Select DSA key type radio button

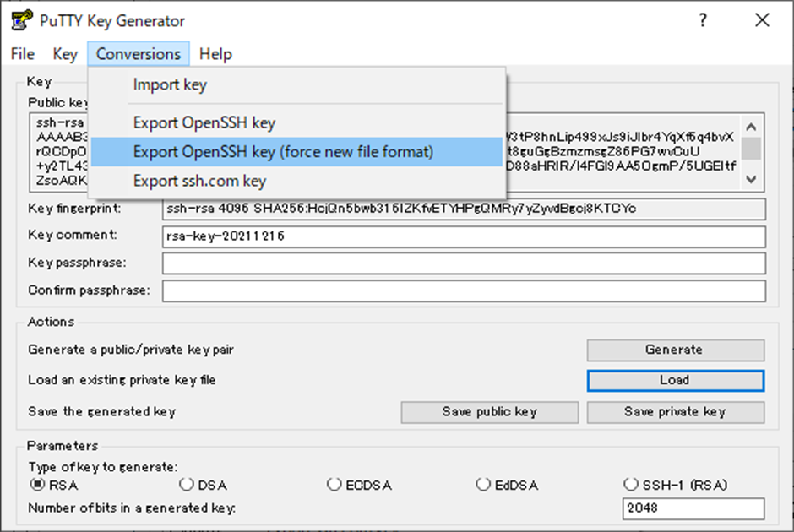tap(187, 485)
